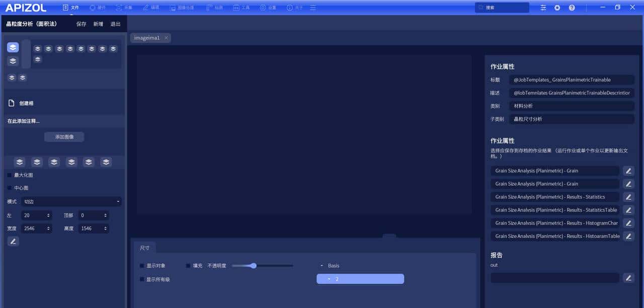This screenshot has width=644, height=308.
Task: Switch to the 尺寸 tab
Action: 144,248
